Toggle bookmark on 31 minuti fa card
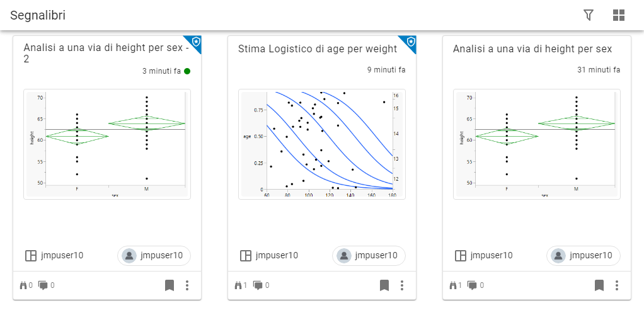 (x=599, y=285)
